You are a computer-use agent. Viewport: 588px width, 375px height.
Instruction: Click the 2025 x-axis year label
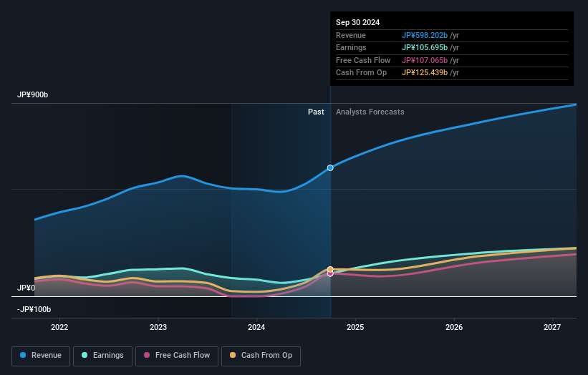point(355,327)
